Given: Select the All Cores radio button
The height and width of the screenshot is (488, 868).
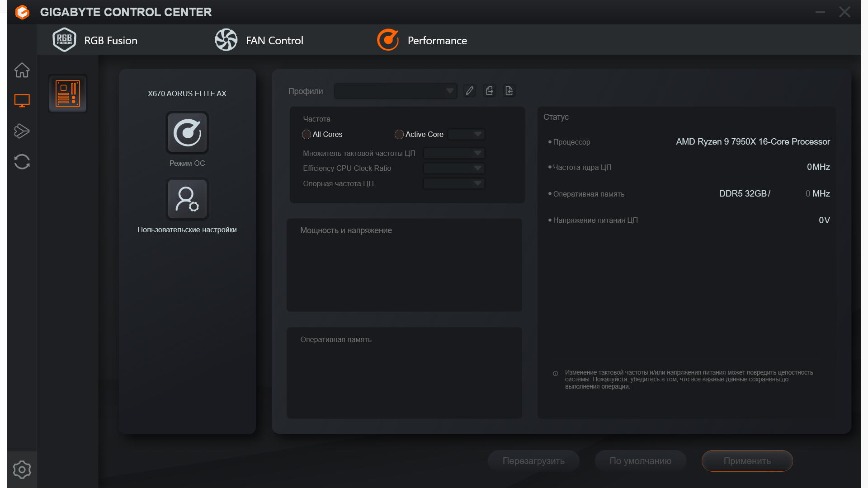Looking at the screenshot, I should 307,135.
